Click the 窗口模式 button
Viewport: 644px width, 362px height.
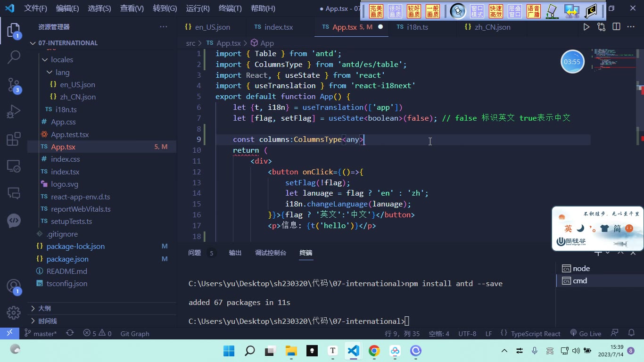(x=477, y=11)
